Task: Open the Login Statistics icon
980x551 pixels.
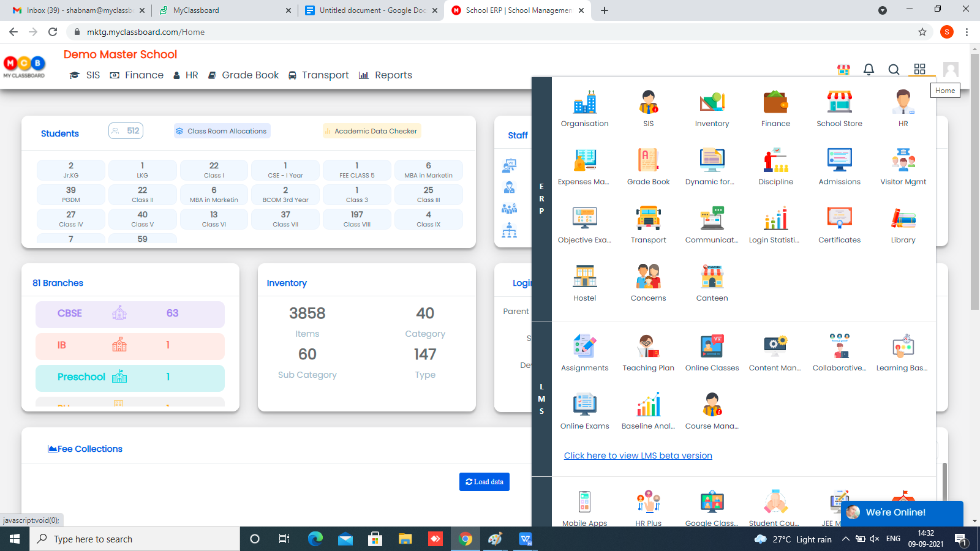Action: pyautogui.click(x=775, y=219)
